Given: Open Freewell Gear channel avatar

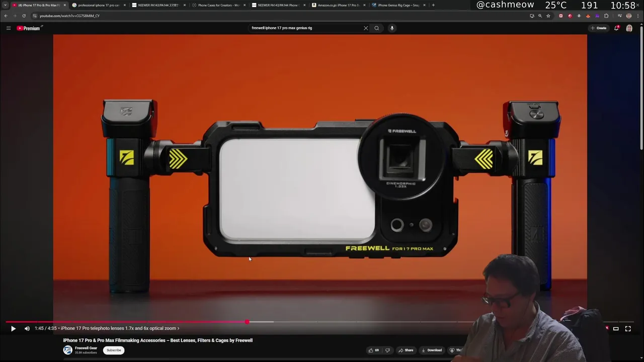Looking at the screenshot, I should click(67, 350).
